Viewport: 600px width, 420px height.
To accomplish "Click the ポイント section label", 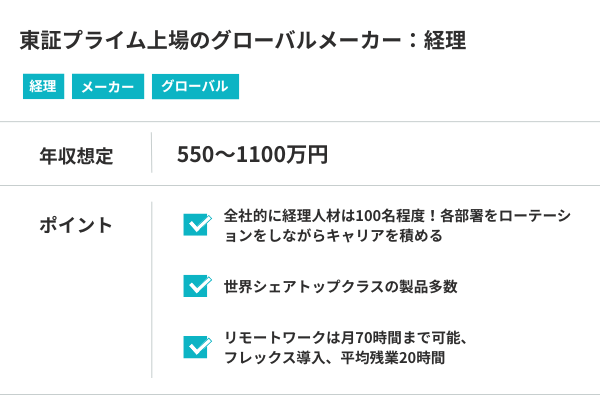I will click(x=76, y=225).
